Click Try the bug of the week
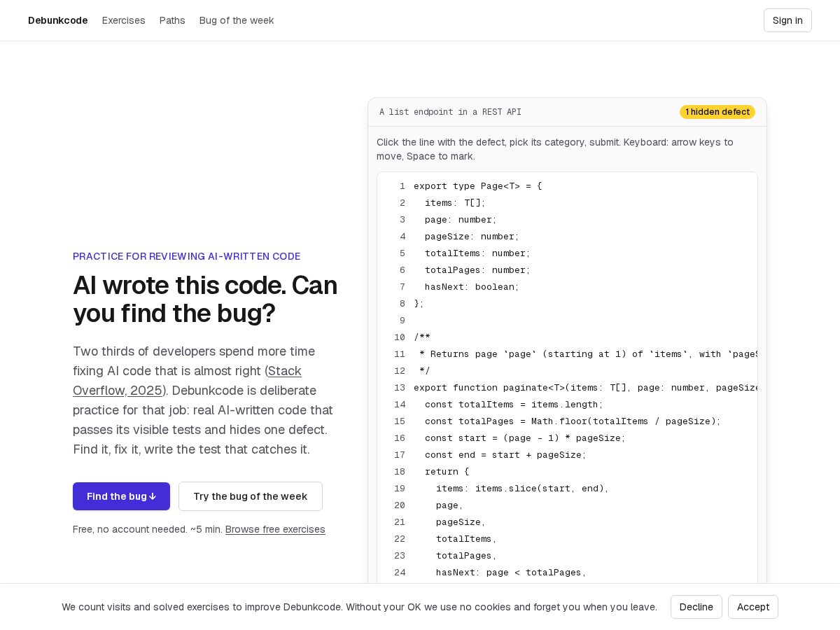This screenshot has height=630, width=840. pos(251,496)
